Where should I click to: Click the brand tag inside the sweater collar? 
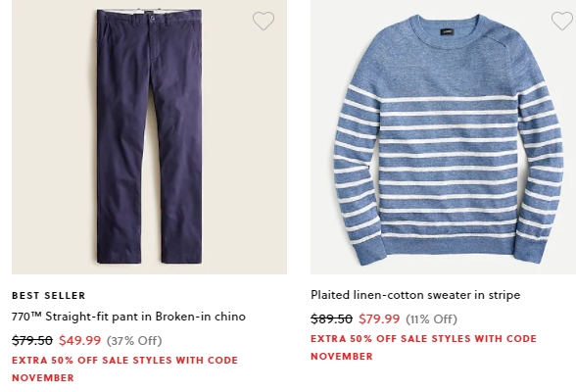(x=447, y=31)
